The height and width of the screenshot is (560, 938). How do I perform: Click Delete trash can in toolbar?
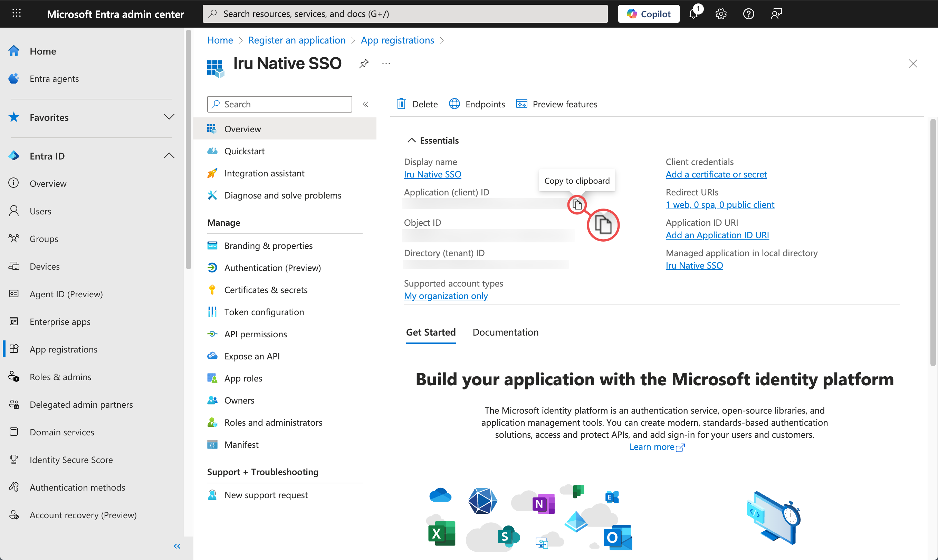(417, 104)
